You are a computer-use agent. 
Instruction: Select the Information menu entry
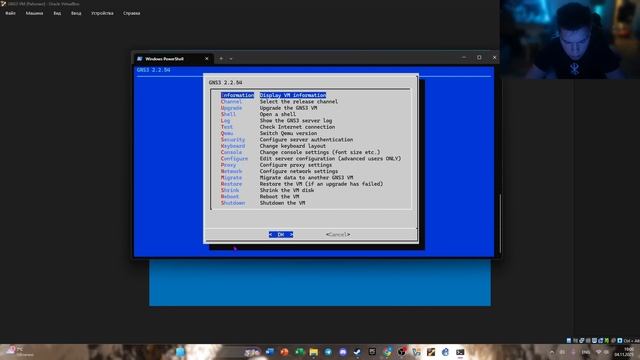pos(237,95)
